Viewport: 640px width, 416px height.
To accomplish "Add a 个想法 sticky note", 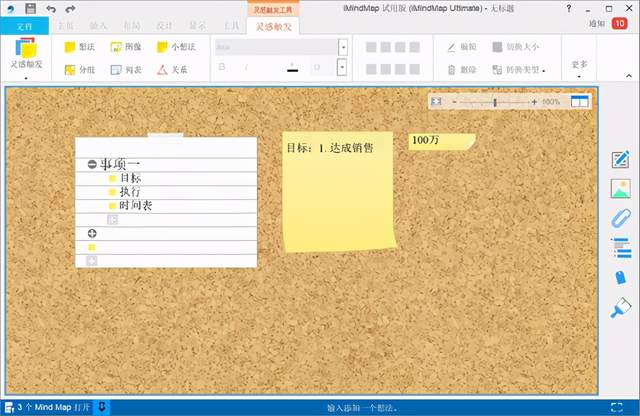I will (x=176, y=47).
